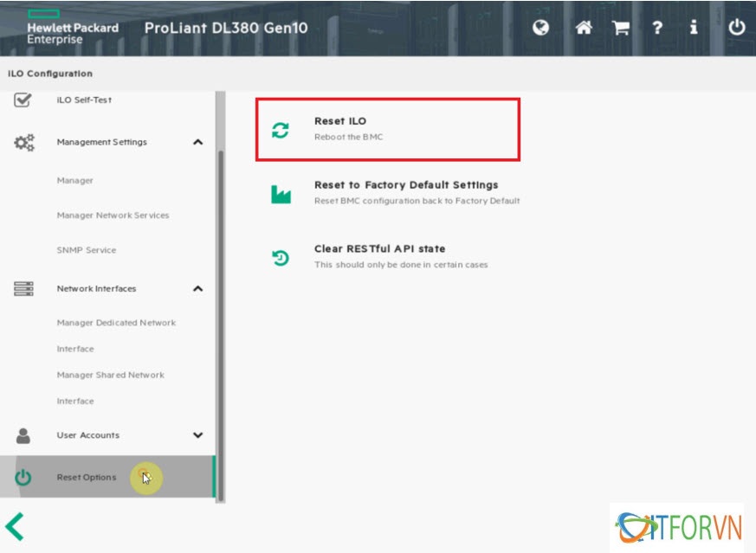Select SNMP Service entry
The width and height of the screenshot is (756, 553).
[87, 250]
